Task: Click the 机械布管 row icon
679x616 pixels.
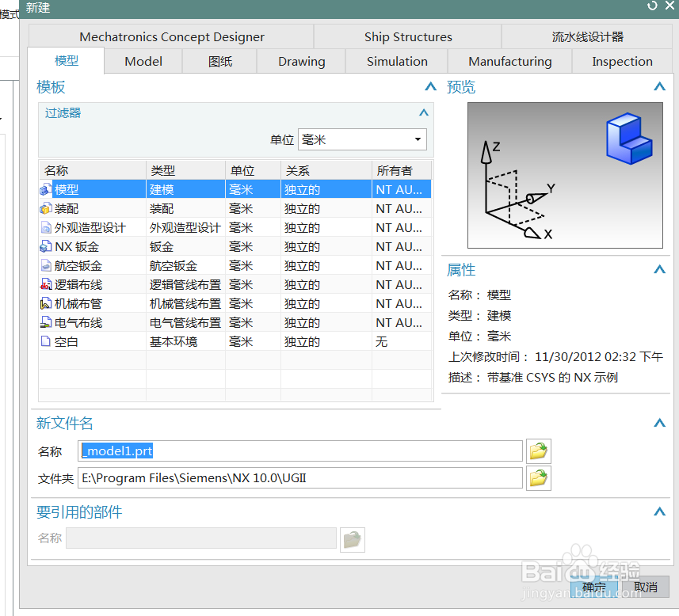Action: (x=46, y=304)
